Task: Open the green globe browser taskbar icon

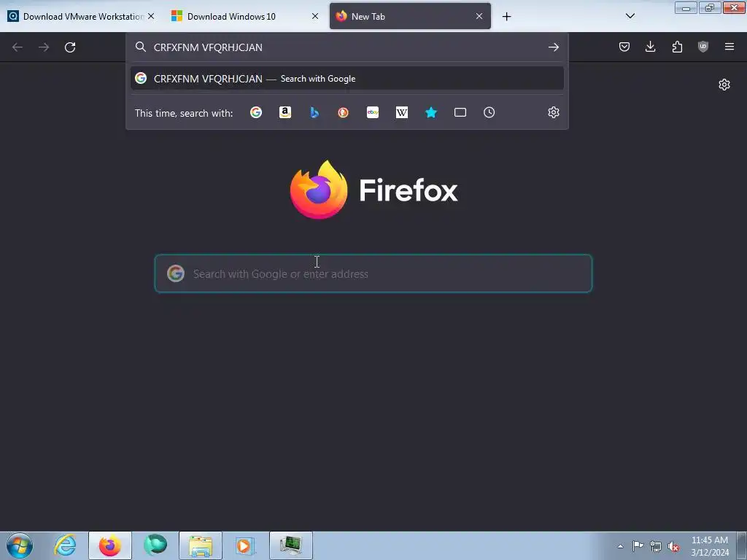Action: (x=155, y=545)
